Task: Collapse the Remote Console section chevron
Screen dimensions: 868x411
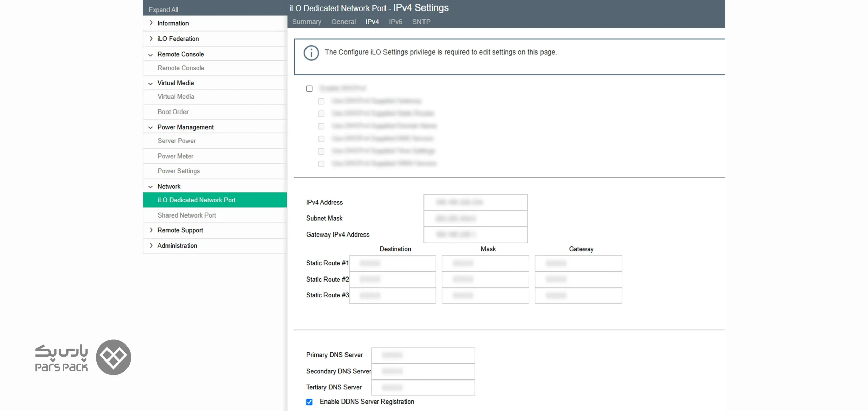Action: tap(150, 55)
